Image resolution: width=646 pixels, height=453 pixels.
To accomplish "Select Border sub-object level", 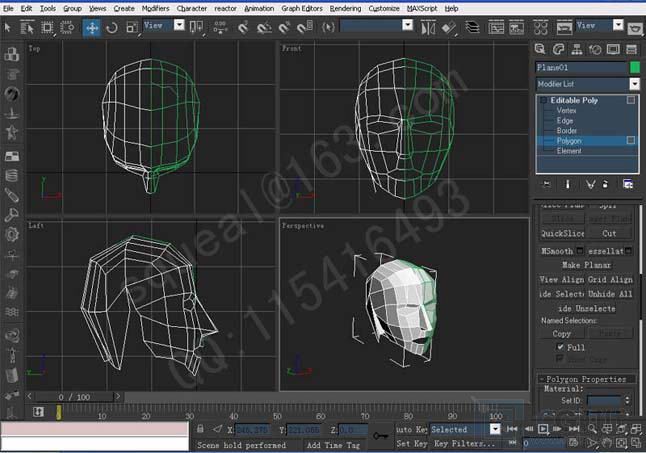I will coord(566,131).
